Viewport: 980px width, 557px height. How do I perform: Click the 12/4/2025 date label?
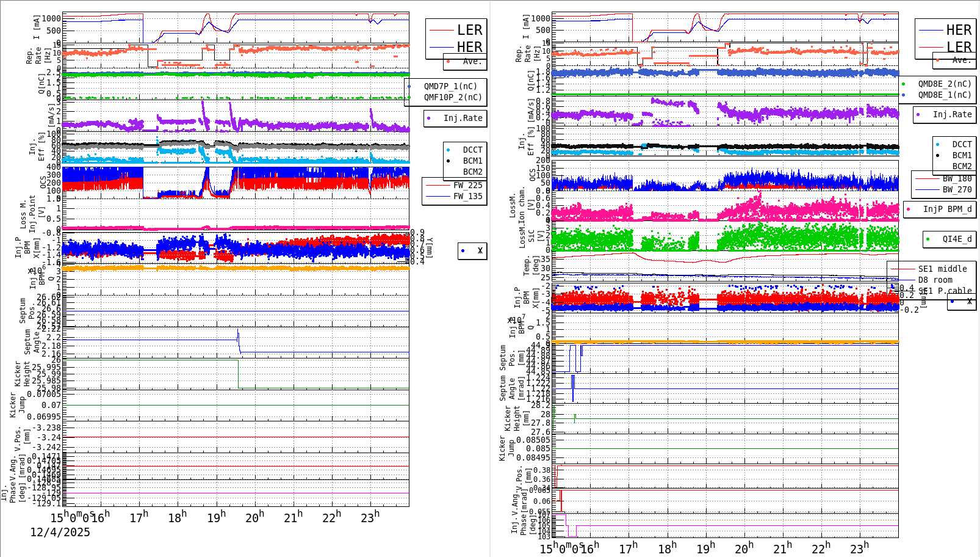click(60, 532)
